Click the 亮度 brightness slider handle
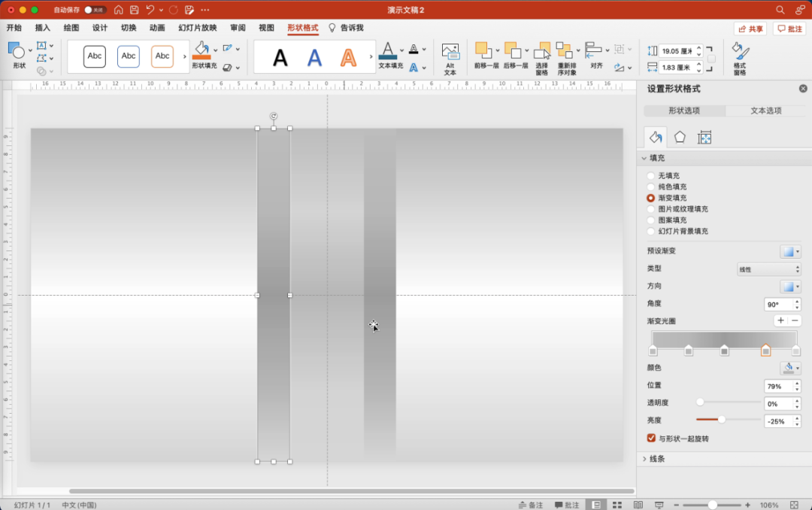The height and width of the screenshot is (510, 812). pyautogui.click(x=722, y=420)
